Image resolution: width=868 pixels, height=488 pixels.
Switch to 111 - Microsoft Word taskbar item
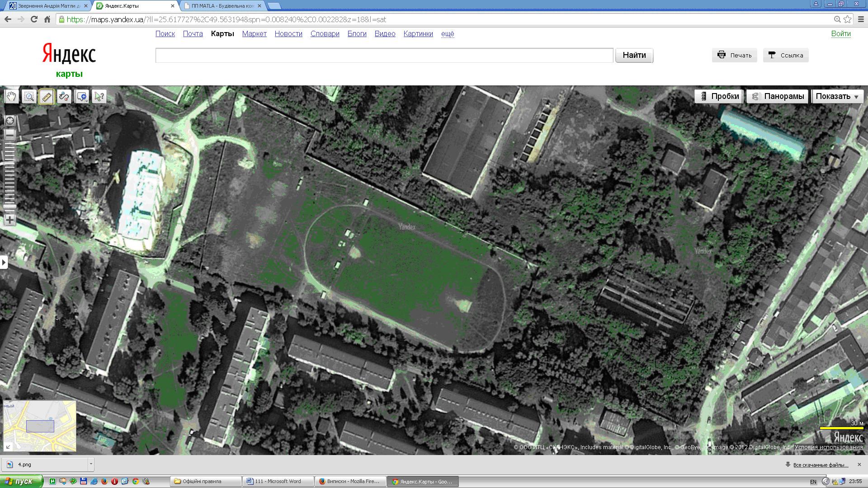[278, 481]
